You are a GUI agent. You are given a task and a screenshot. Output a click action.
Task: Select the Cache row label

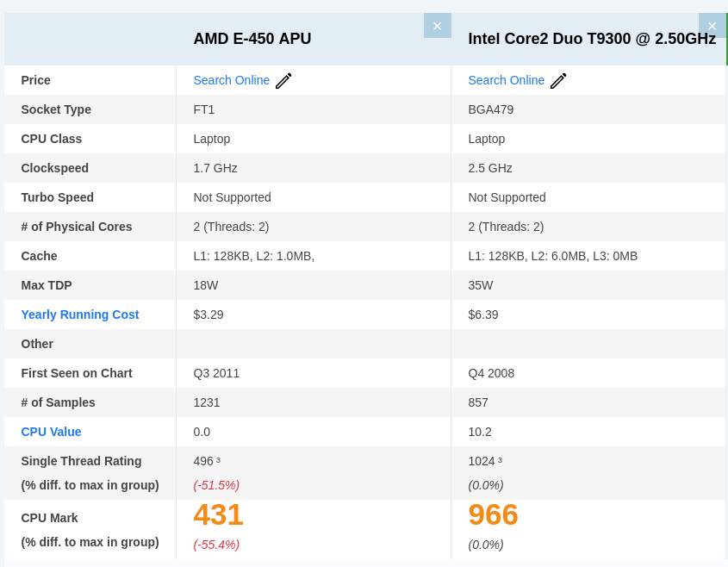coord(39,256)
